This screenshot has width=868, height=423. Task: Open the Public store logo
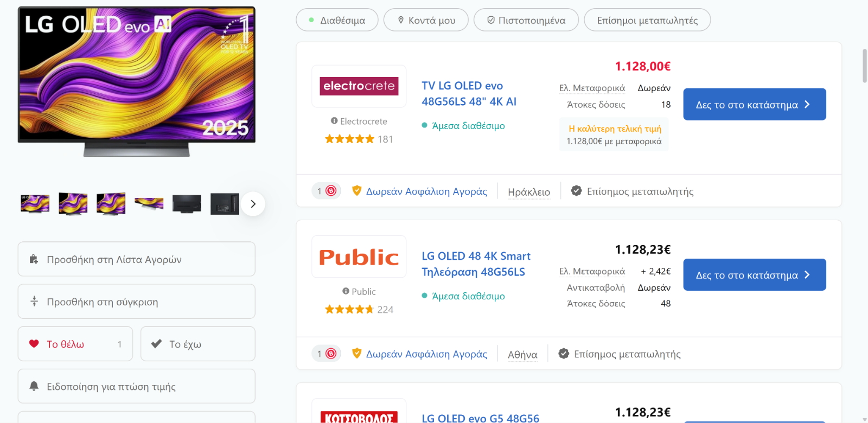pos(359,257)
